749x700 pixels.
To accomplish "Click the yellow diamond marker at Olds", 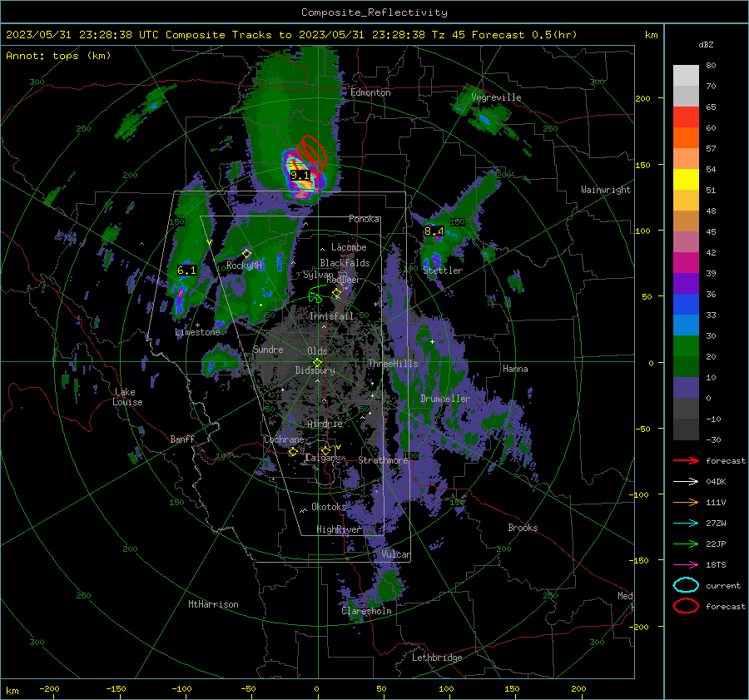I will click(x=317, y=363).
